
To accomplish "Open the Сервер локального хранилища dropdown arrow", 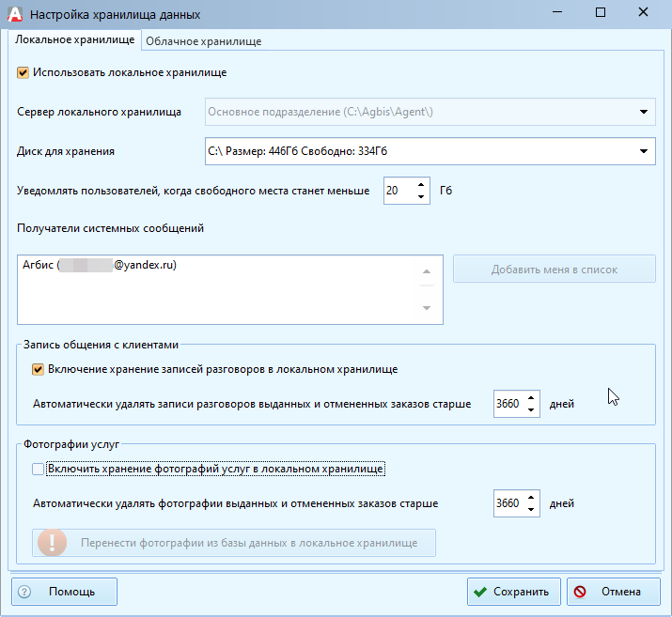I will coord(644,112).
